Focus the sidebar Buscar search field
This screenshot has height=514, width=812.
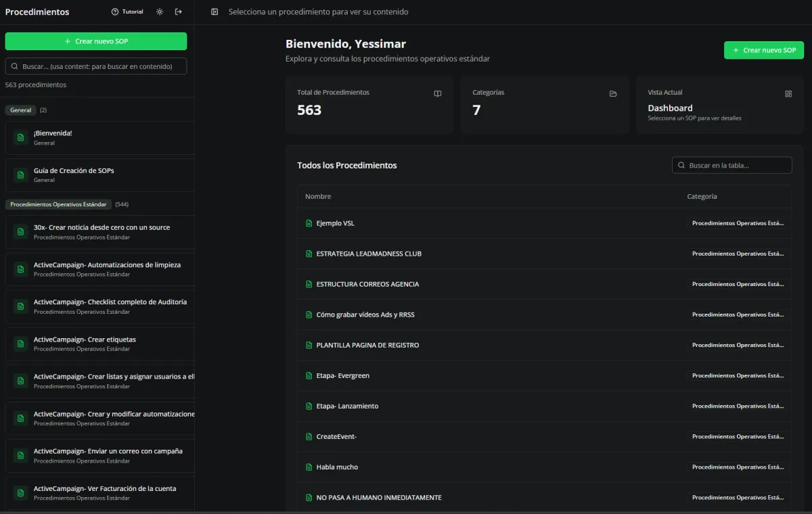pyautogui.click(x=96, y=66)
